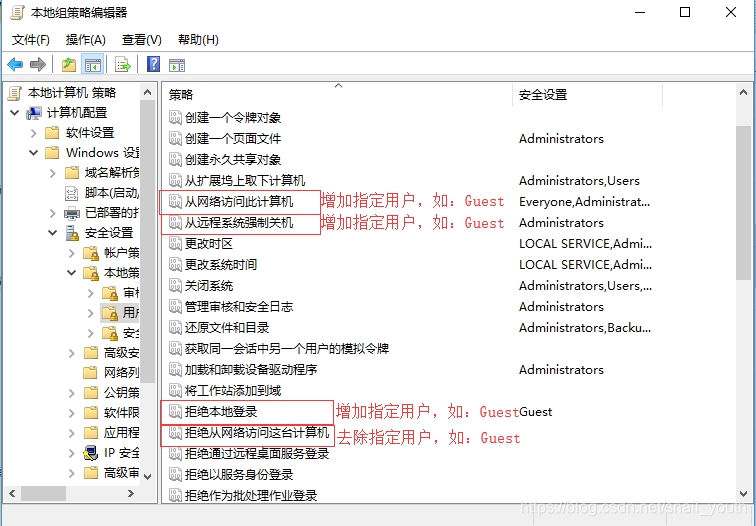Select the 更改系统时间 policy
Viewport: 756px width, 526px height.
coord(221,265)
